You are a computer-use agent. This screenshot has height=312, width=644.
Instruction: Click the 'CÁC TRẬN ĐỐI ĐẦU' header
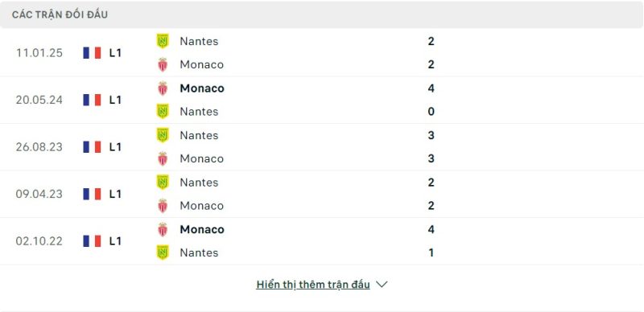pyautogui.click(x=60, y=14)
